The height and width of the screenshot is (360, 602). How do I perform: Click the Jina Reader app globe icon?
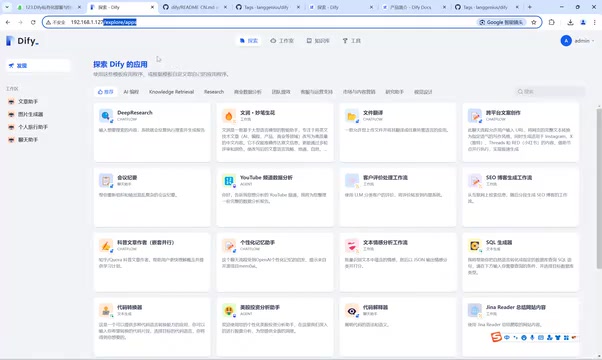(475, 310)
